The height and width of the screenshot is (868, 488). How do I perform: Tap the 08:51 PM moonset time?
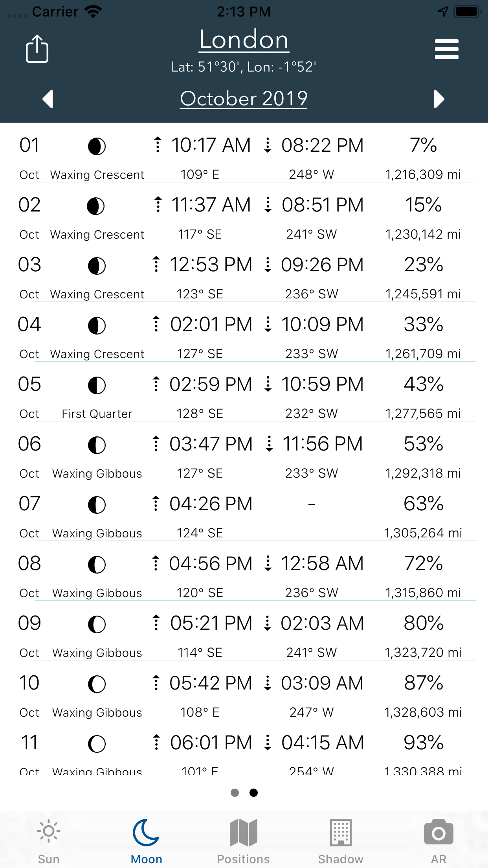[x=322, y=205]
